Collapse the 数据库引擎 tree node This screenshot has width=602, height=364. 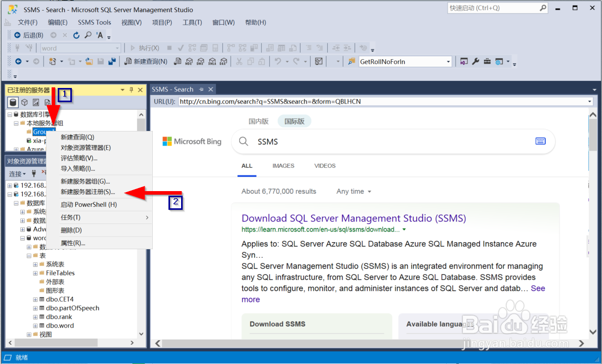pos(10,114)
